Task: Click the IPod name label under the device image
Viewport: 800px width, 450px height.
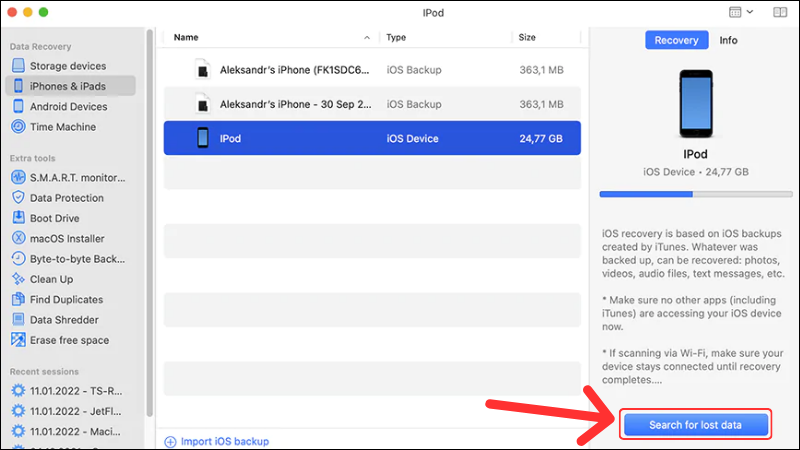Action: point(695,154)
